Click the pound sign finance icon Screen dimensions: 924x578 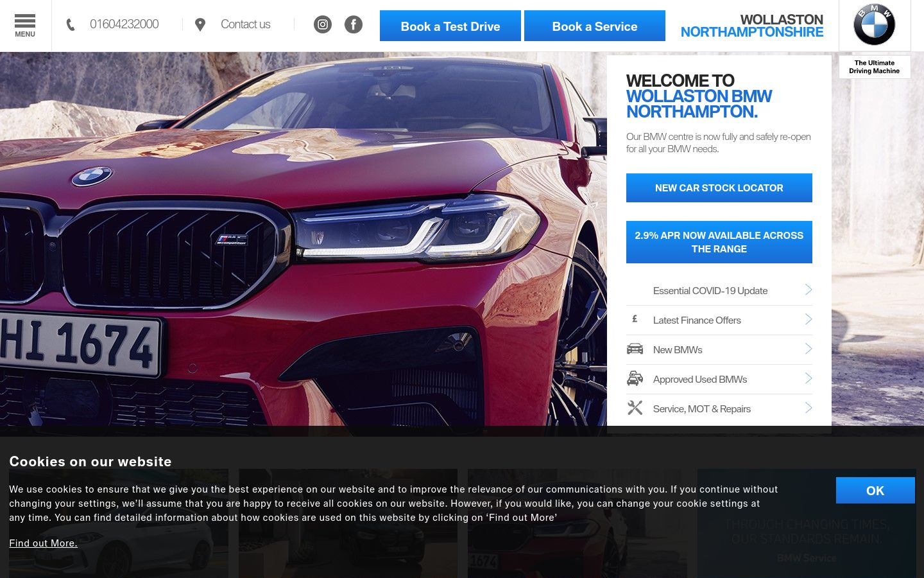635,319
